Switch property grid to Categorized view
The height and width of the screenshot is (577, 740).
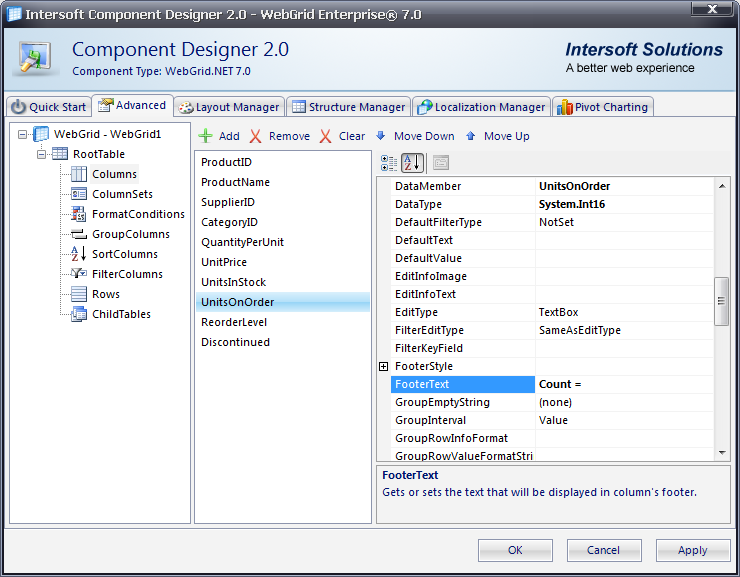pyautogui.click(x=389, y=163)
